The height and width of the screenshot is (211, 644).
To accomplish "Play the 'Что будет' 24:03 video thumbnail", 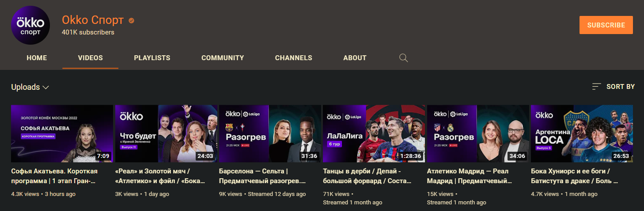I will [x=166, y=134].
